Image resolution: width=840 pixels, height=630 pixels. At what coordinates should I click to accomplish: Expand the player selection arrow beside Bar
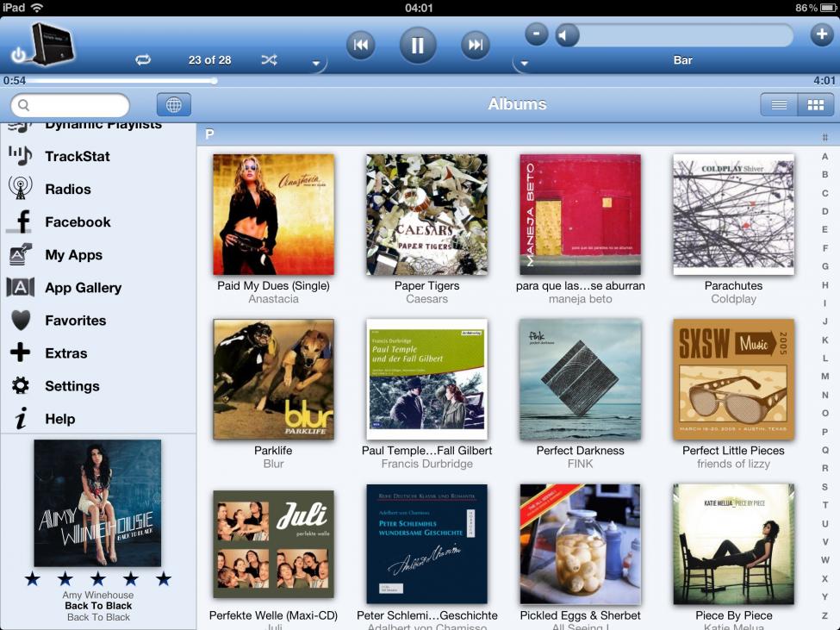pos(525,63)
